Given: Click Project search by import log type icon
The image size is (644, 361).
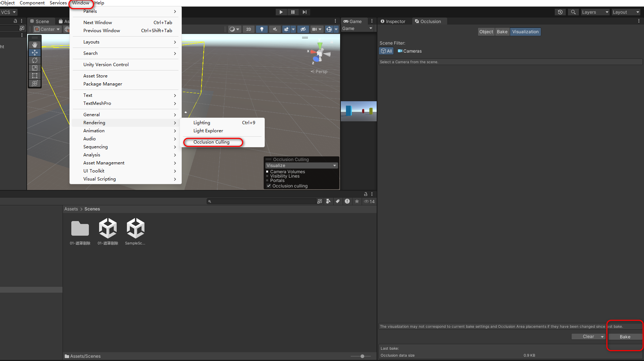Looking at the screenshot, I should point(347,201).
